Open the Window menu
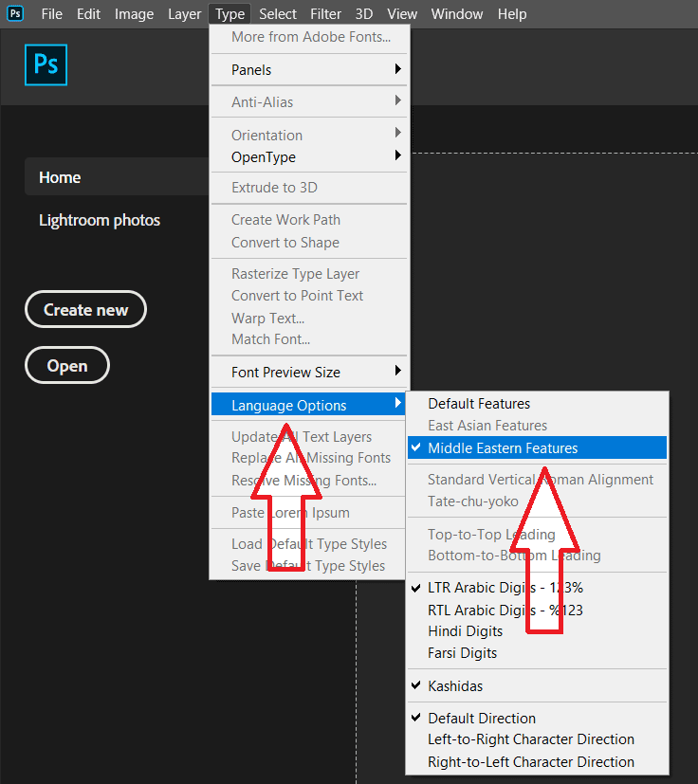This screenshot has height=784, width=698. pos(457,14)
